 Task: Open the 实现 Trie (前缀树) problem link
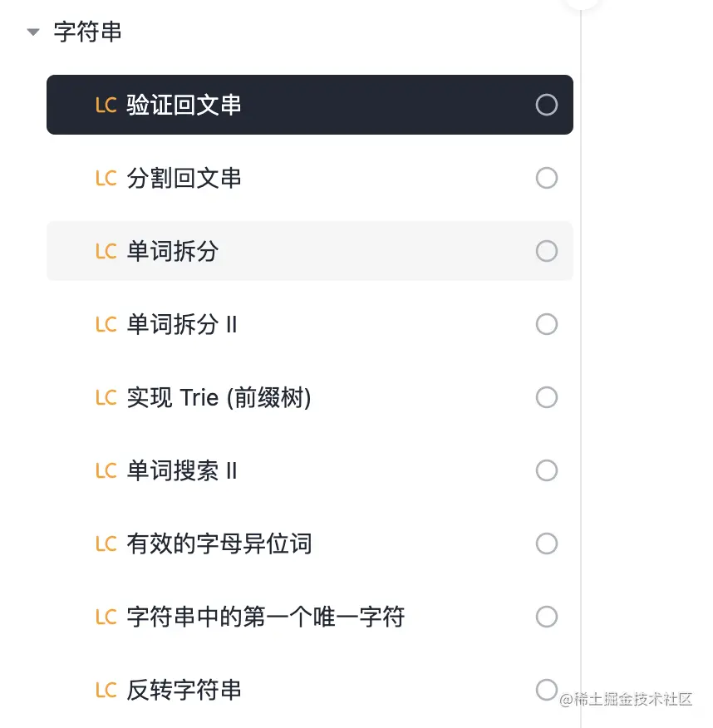(219, 398)
